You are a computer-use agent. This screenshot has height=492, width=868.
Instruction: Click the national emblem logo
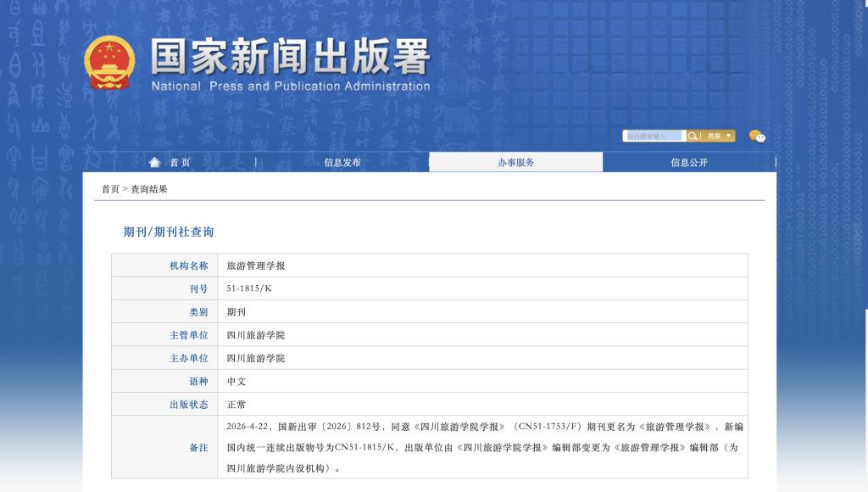coord(109,63)
